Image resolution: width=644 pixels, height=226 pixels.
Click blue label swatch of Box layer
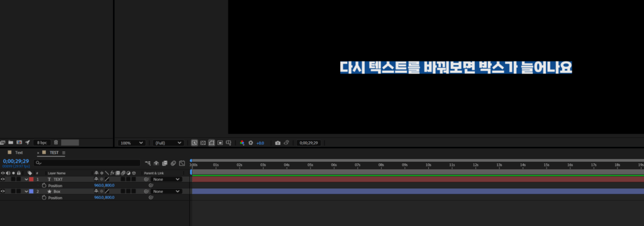[31, 191]
